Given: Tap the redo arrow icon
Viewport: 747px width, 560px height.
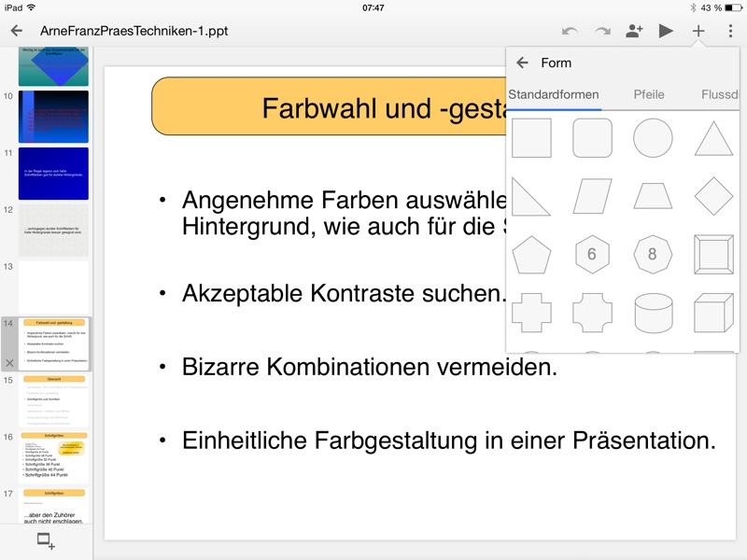Looking at the screenshot, I should (x=602, y=31).
